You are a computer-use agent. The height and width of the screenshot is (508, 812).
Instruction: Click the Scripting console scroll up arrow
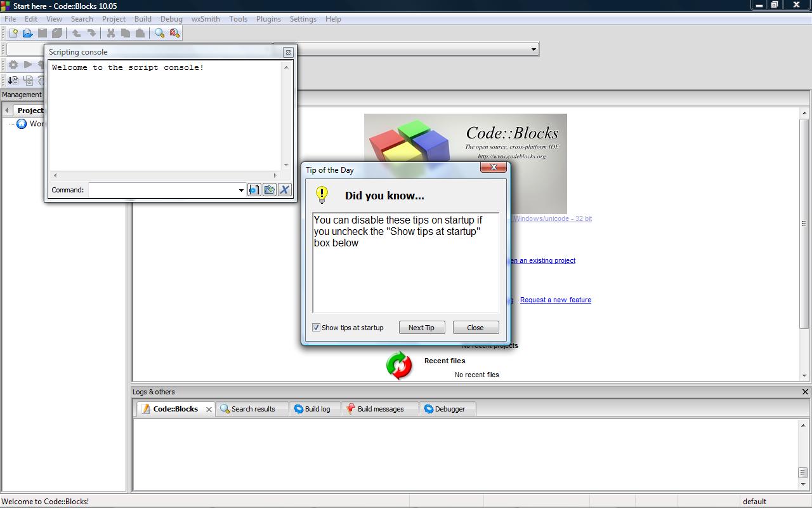[286, 67]
